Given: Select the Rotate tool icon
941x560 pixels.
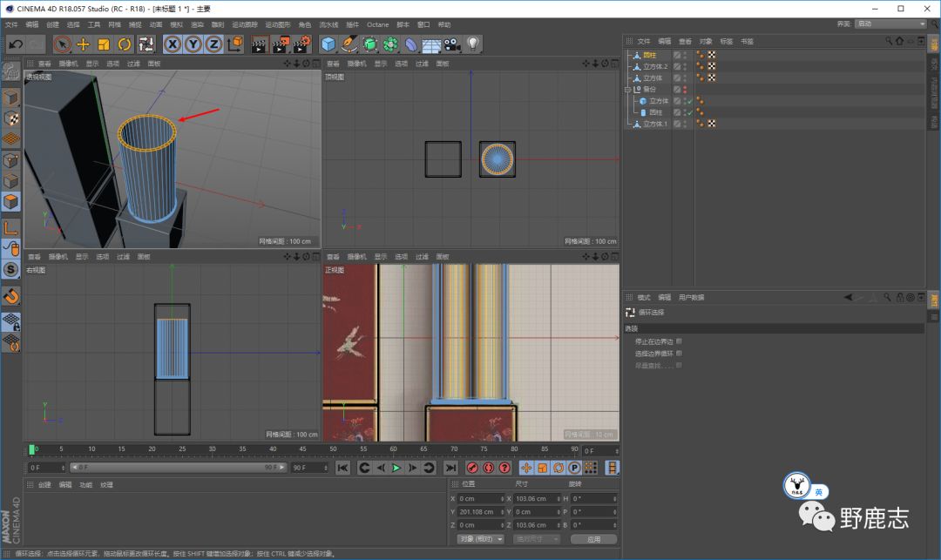Looking at the screenshot, I should [125, 44].
